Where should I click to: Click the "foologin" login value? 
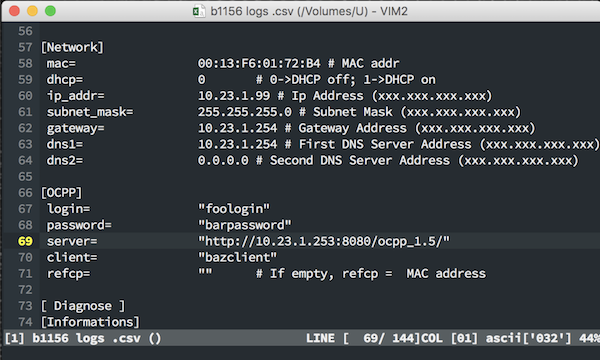(234, 209)
